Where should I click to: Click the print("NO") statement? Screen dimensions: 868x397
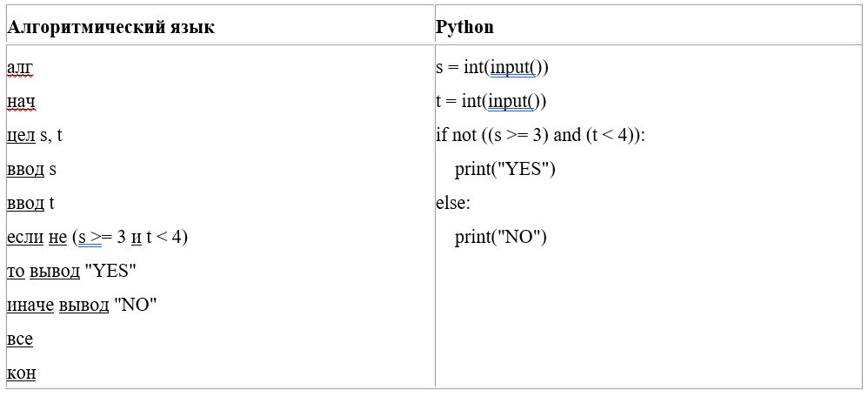click(x=500, y=237)
